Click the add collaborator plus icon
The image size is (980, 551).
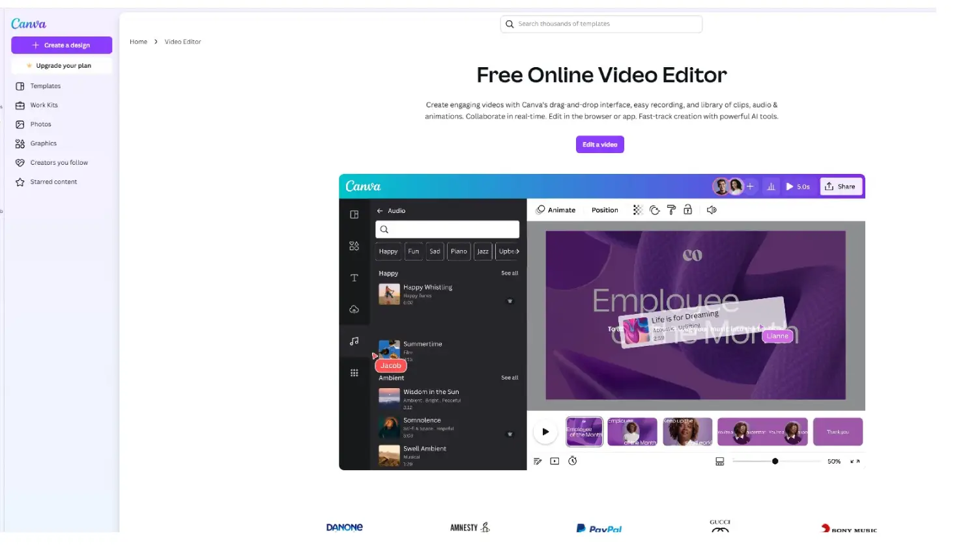750,186
